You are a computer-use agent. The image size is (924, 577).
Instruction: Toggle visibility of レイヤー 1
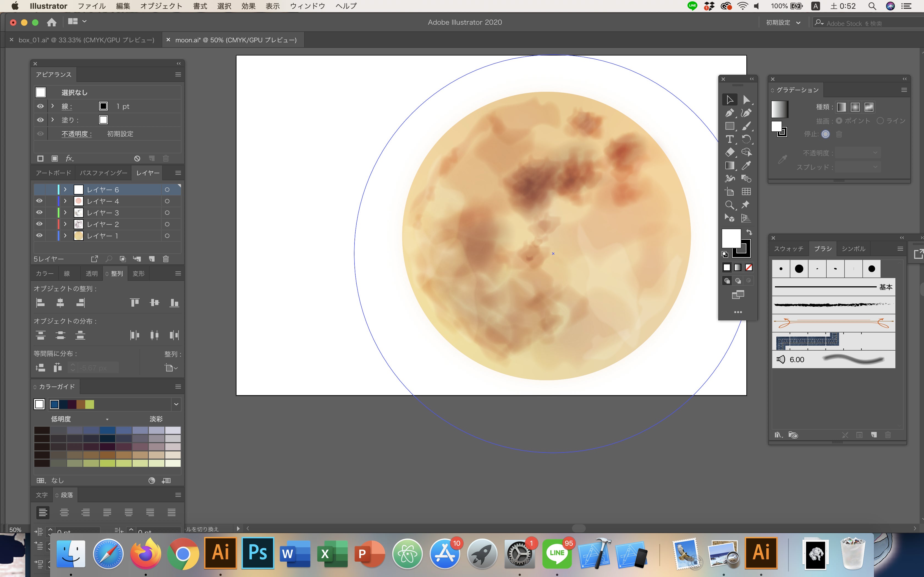(x=39, y=236)
